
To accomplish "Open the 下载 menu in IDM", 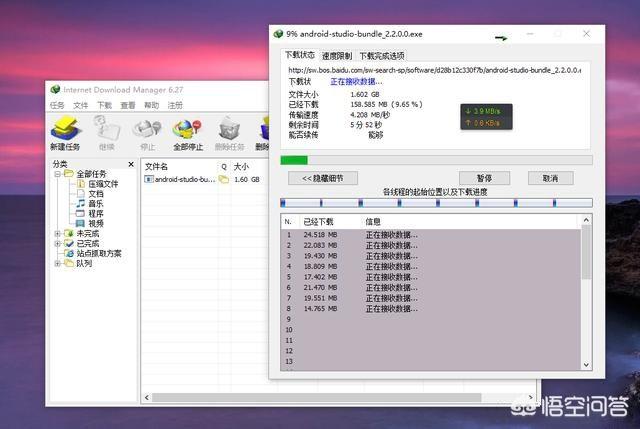I will click(104, 105).
